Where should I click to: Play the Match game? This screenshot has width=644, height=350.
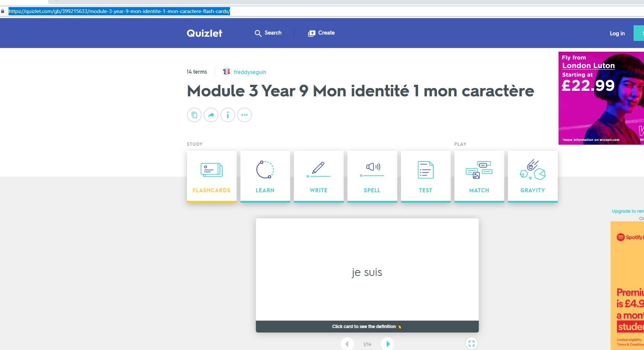479,176
